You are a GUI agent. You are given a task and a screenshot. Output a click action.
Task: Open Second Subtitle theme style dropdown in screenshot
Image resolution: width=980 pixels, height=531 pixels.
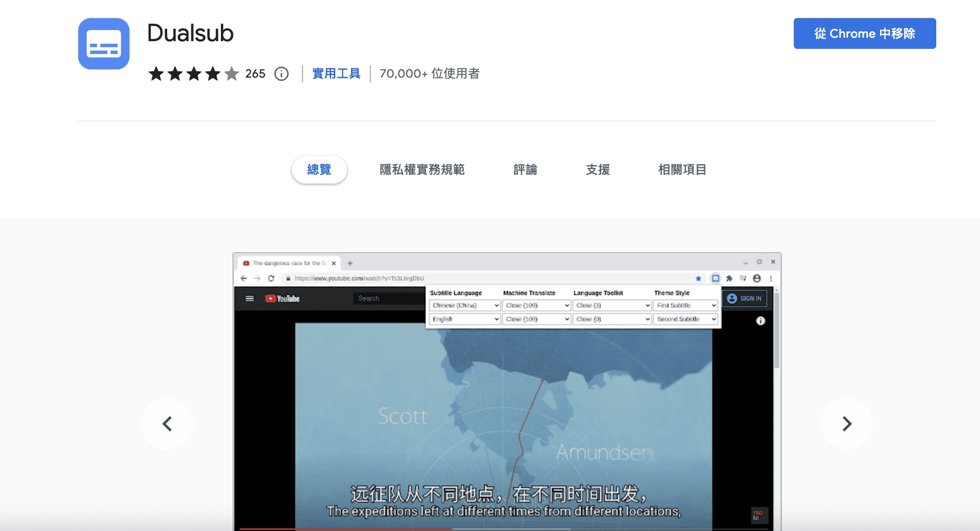686,319
